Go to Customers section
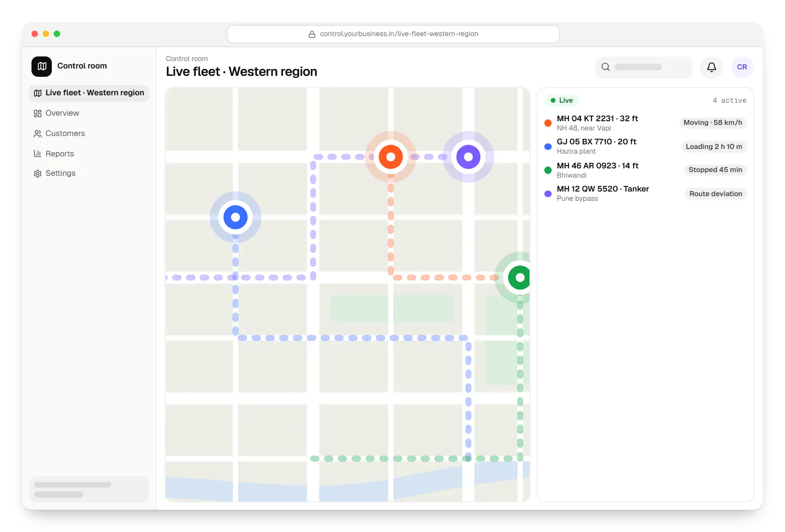 click(65, 134)
